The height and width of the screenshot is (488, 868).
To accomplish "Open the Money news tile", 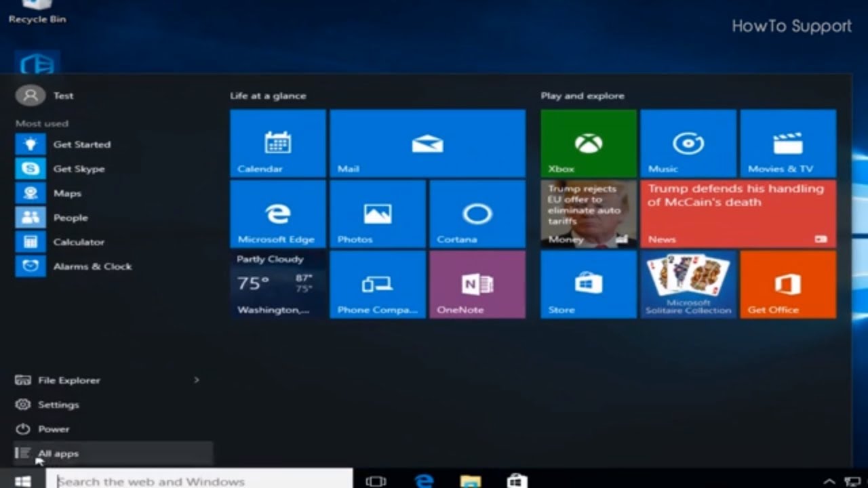I will click(589, 213).
